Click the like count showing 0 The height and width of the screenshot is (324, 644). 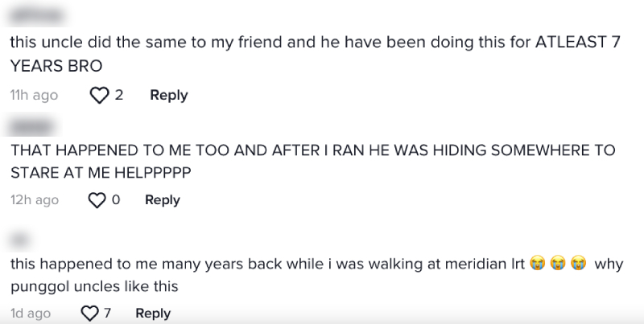click(116, 199)
